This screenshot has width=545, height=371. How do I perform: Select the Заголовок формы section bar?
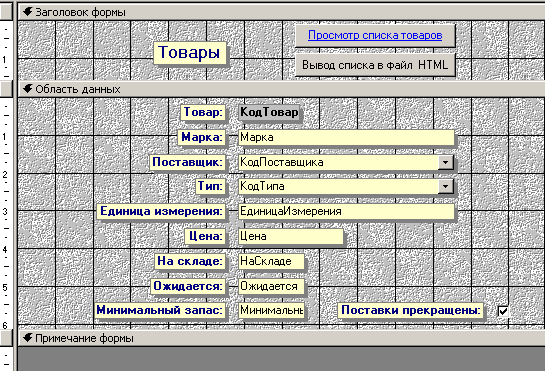coord(281,12)
